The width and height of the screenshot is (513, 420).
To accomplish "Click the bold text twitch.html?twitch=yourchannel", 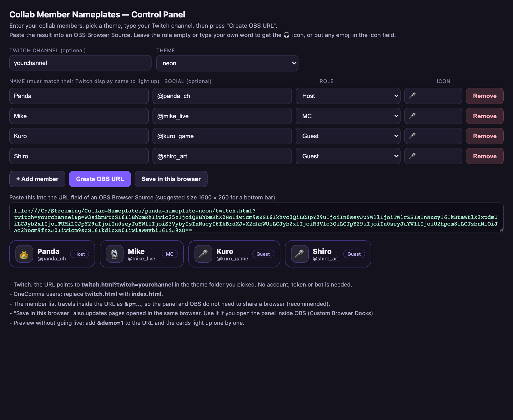I will pyautogui.click(x=127, y=285).
